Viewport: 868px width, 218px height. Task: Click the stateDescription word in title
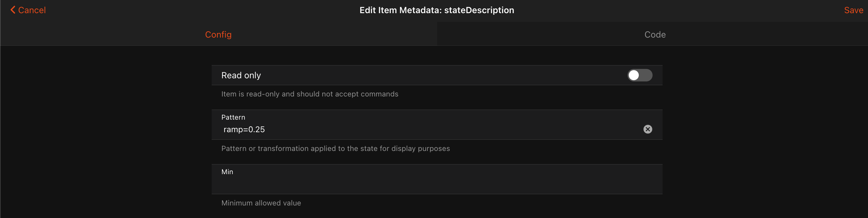(479, 10)
